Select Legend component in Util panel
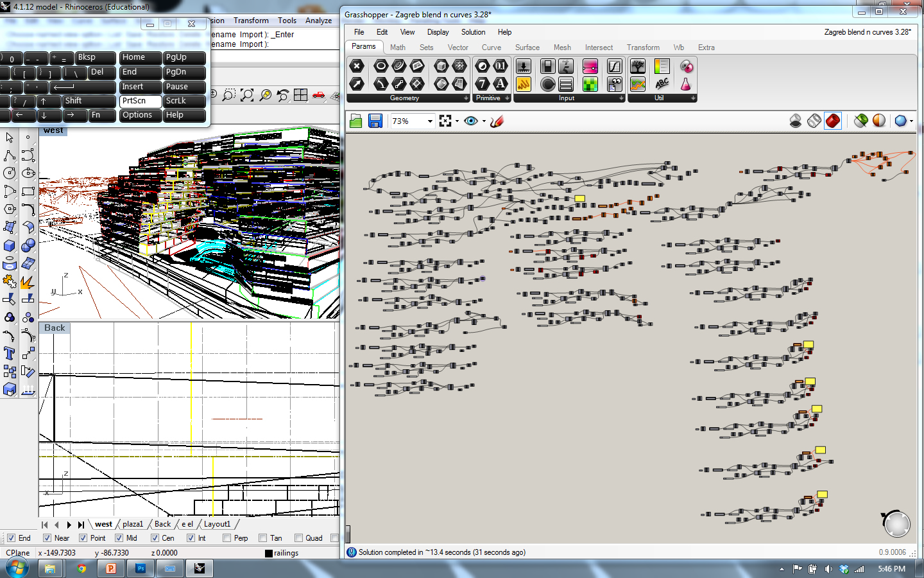Screen dimensions: 924x578 (x=662, y=66)
